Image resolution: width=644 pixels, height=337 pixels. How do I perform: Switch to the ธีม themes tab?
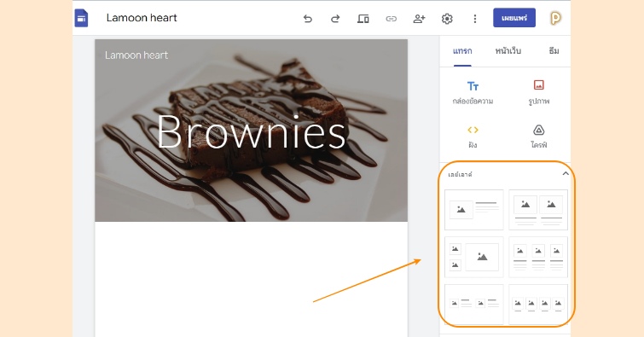(x=554, y=51)
